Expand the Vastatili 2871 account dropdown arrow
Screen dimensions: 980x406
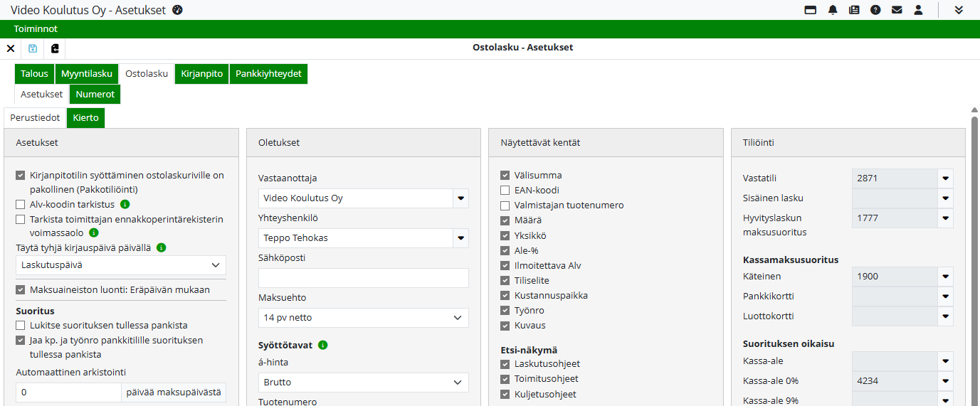click(x=946, y=178)
